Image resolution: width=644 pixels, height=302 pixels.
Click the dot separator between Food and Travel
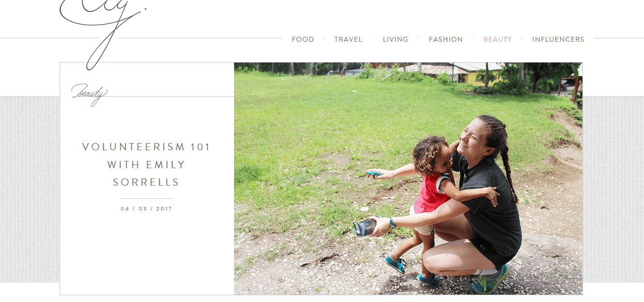click(324, 38)
